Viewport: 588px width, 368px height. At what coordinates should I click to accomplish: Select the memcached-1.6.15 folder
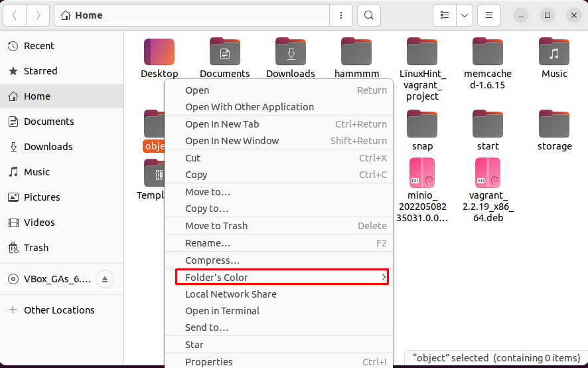tap(488, 51)
